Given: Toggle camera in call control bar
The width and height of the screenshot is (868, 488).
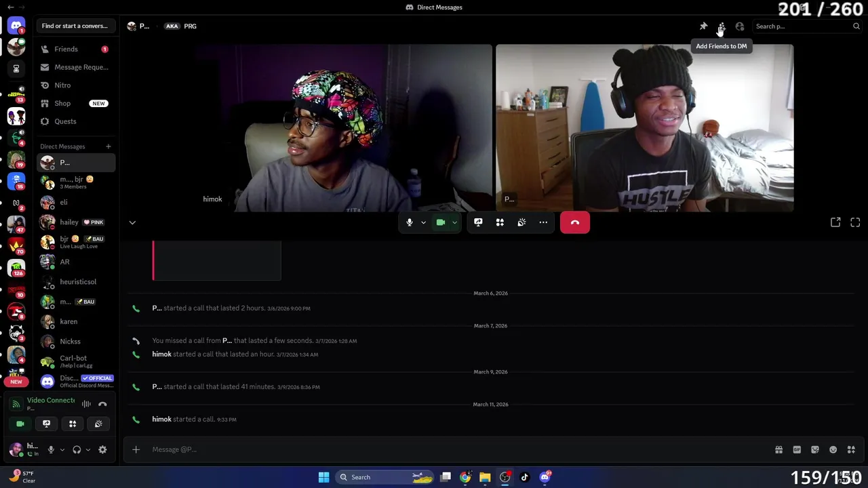Looking at the screenshot, I should pyautogui.click(x=440, y=222).
